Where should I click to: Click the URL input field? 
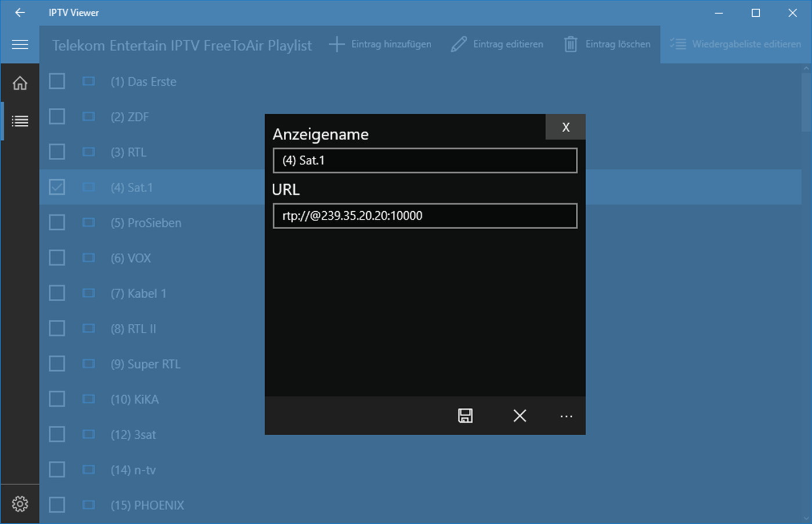[x=425, y=215]
